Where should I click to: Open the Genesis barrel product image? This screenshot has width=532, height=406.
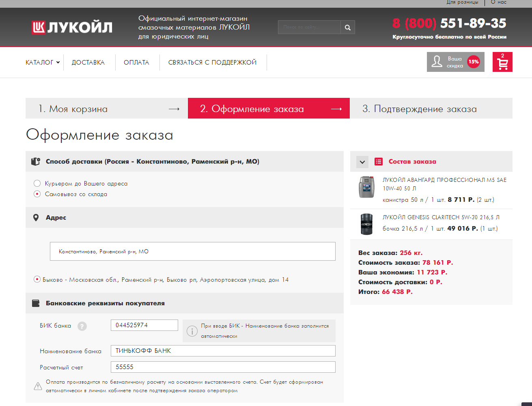click(x=366, y=224)
